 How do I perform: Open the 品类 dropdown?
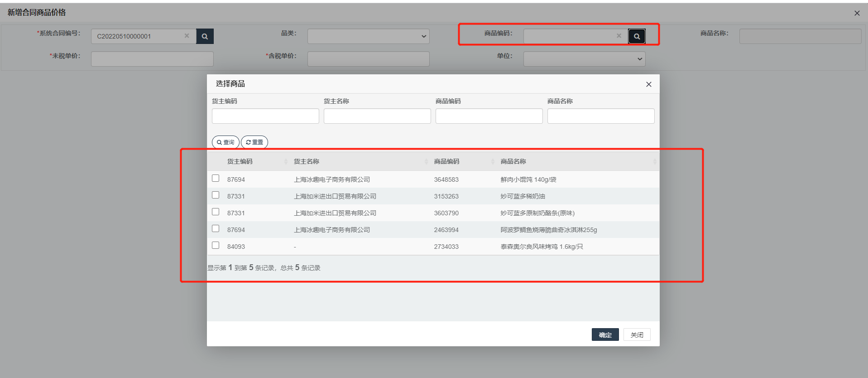pos(368,36)
